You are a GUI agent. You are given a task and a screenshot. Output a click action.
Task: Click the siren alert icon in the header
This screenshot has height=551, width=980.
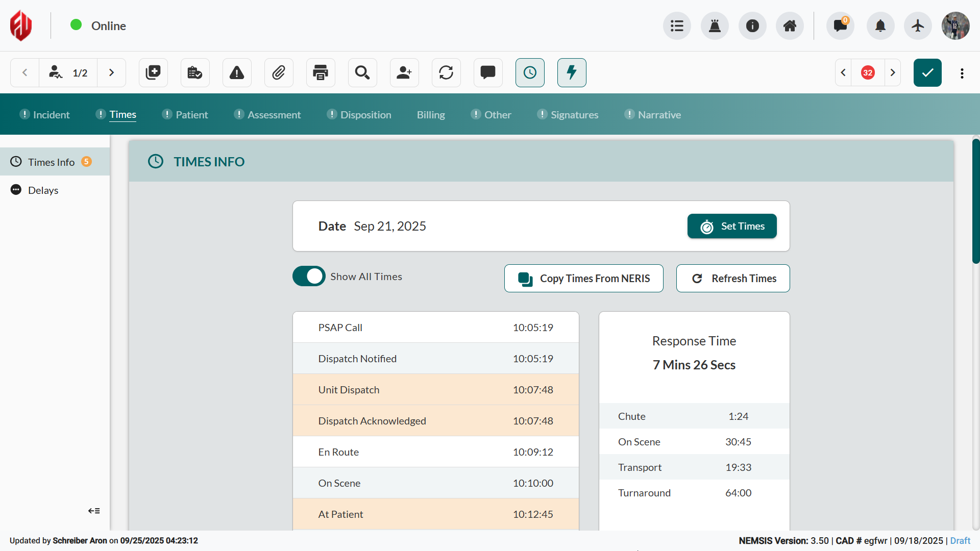[715, 26]
